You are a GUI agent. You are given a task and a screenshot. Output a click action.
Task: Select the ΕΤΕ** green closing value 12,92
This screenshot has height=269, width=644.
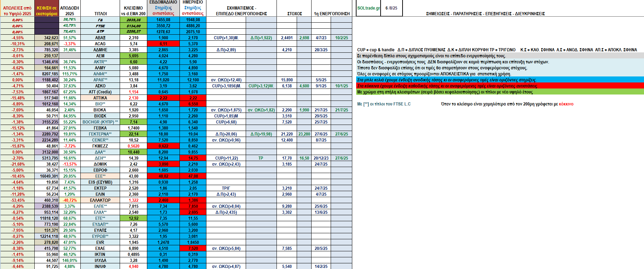coord(133,218)
